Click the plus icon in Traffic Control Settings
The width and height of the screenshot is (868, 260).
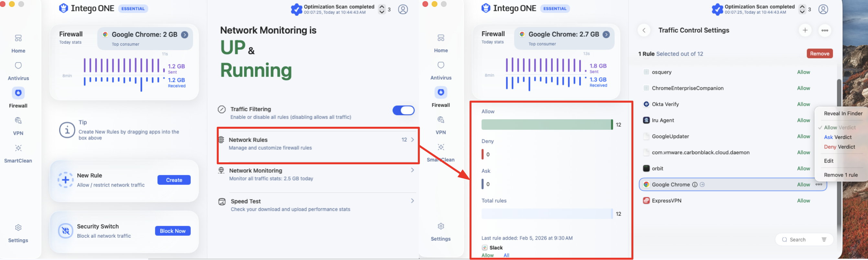(x=805, y=30)
